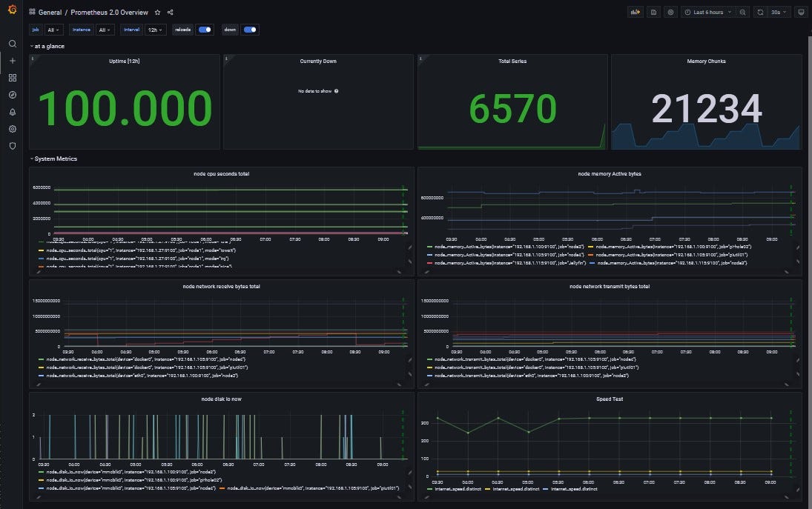Share the dashboard via the share icon

point(171,13)
